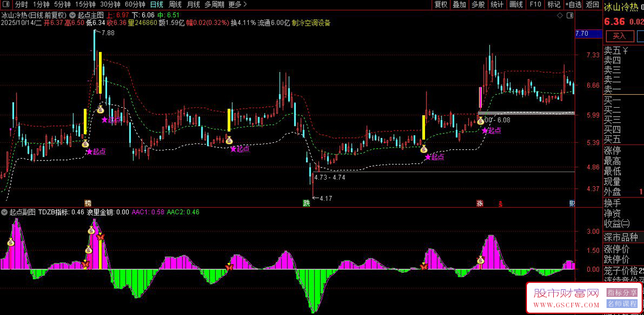
Task: Switch to the 15分钟 period tab
Action: tap(85, 5)
